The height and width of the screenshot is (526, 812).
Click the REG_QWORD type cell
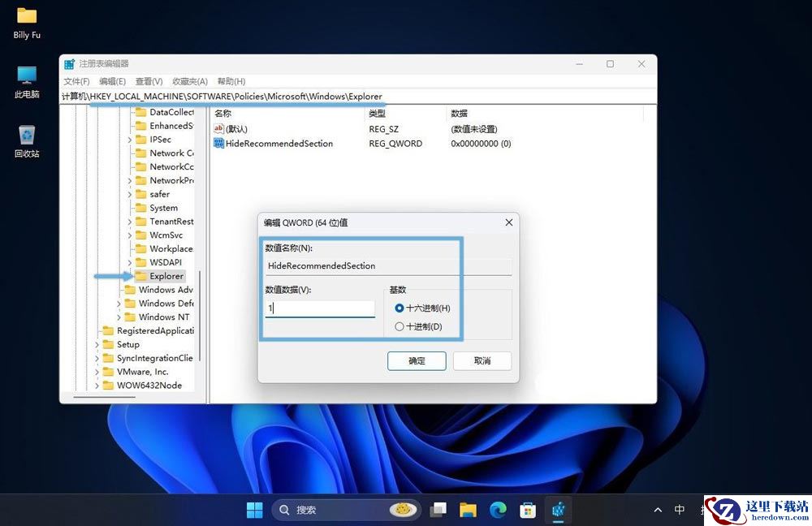coord(395,144)
